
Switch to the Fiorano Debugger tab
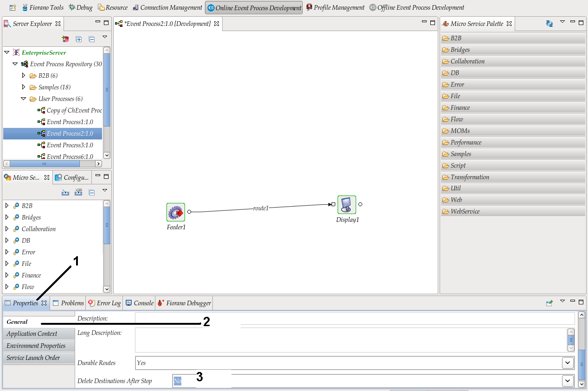tap(185, 303)
